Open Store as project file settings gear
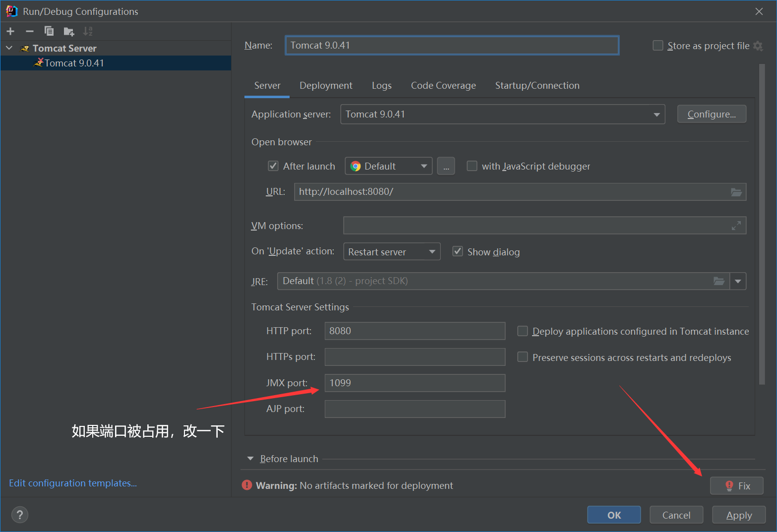Screen dimensions: 777x532 coord(758,46)
